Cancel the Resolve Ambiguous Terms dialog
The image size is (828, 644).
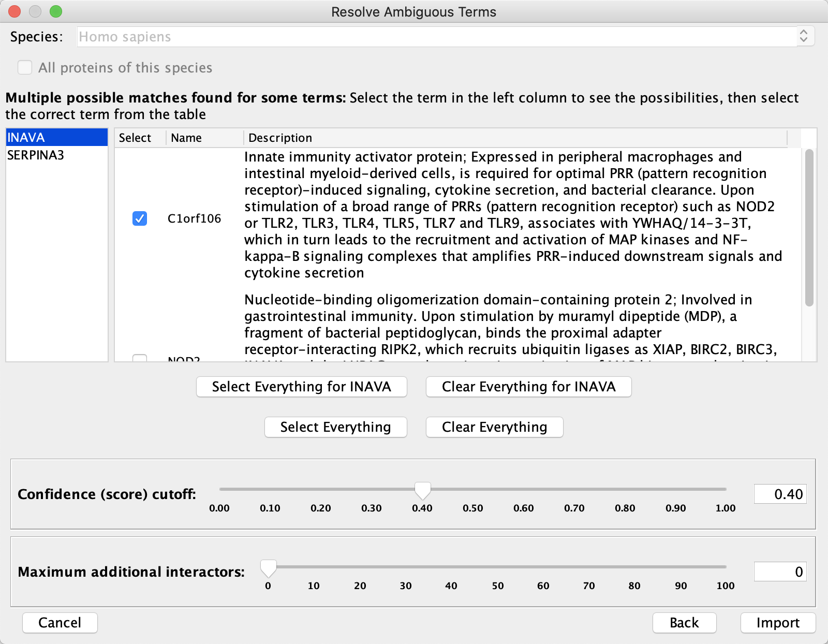pos(60,622)
